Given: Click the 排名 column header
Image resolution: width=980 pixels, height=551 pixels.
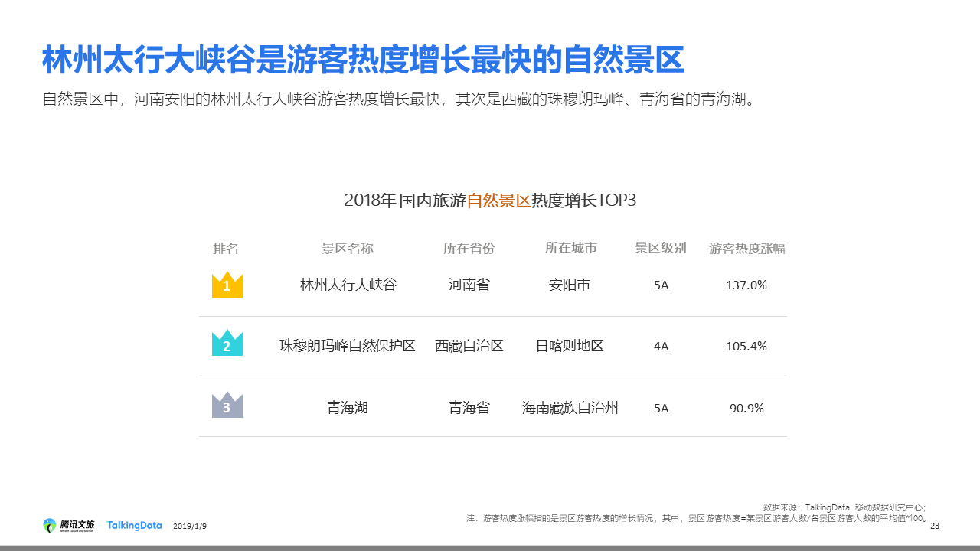Looking at the screenshot, I should pos(226,249).
